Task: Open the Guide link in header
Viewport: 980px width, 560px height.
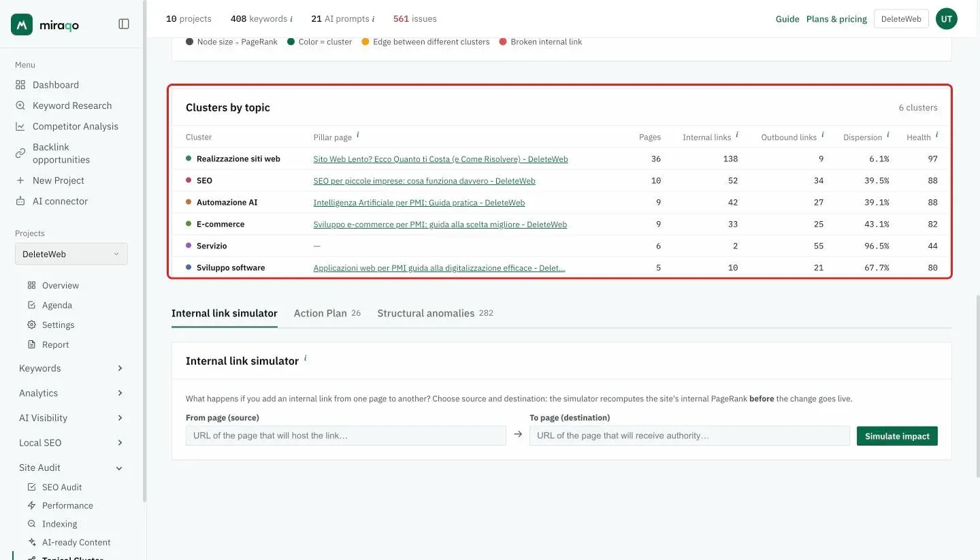Action: point(787,19)
